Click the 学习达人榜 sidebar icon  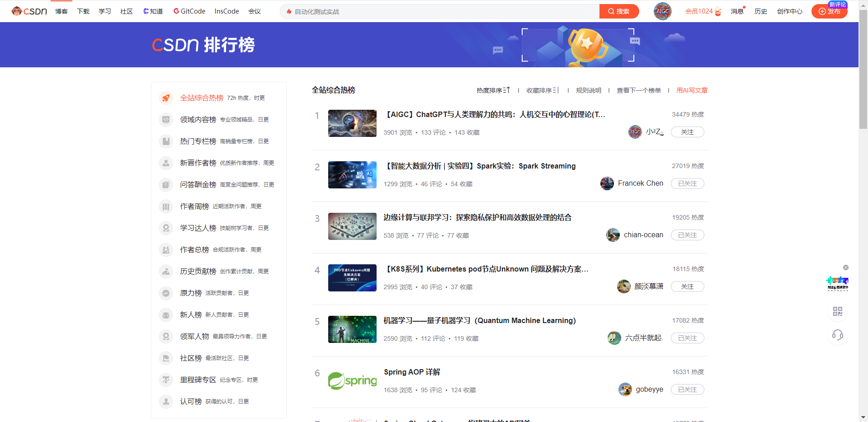point(166,228)
